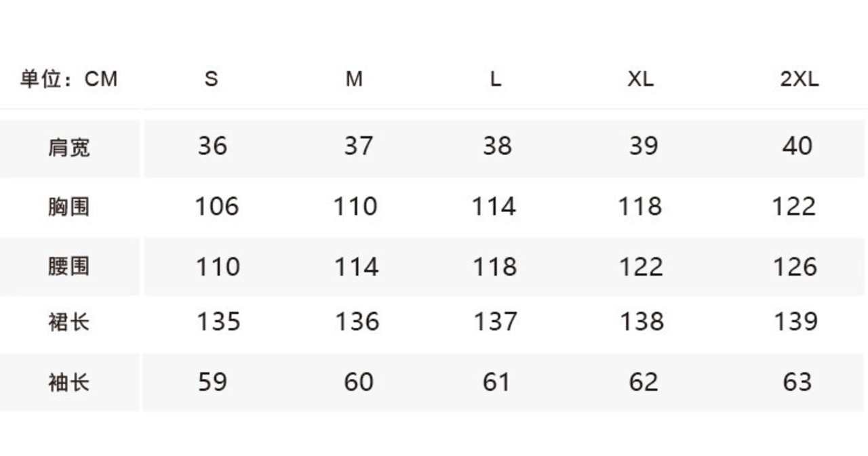Select the XL size column header
This screenshot has width=868, height=456.
pos(640,79)
